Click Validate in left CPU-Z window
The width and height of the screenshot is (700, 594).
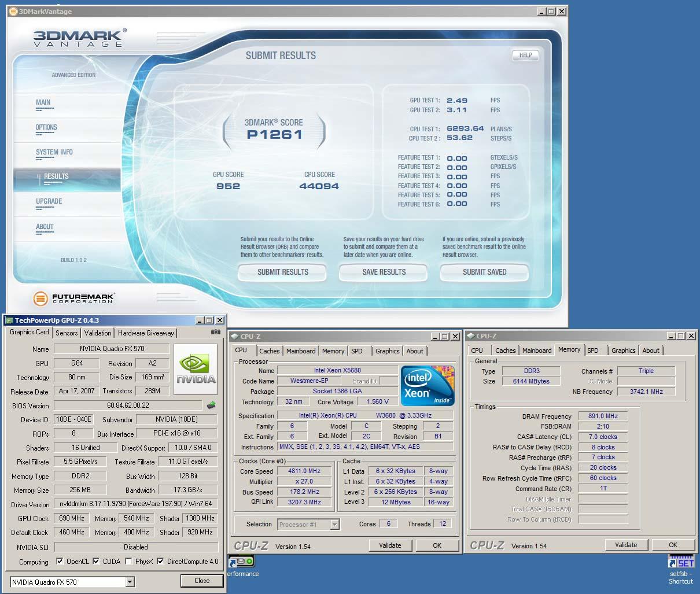pyautogui.click(x=390, y=545)
